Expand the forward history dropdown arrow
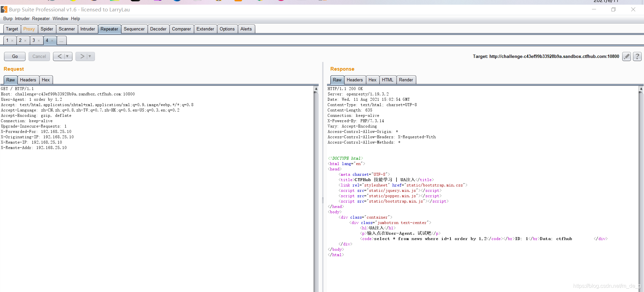The image size is (644, 292). pyautogui.click(x=90, y=56)
